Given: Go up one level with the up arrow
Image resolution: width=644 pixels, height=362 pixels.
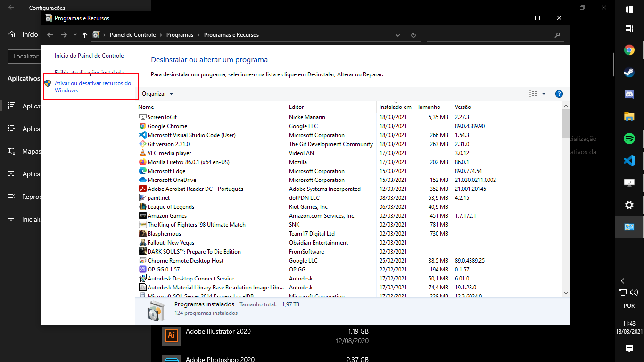Looking at the screenshot, I should (85, 35).
